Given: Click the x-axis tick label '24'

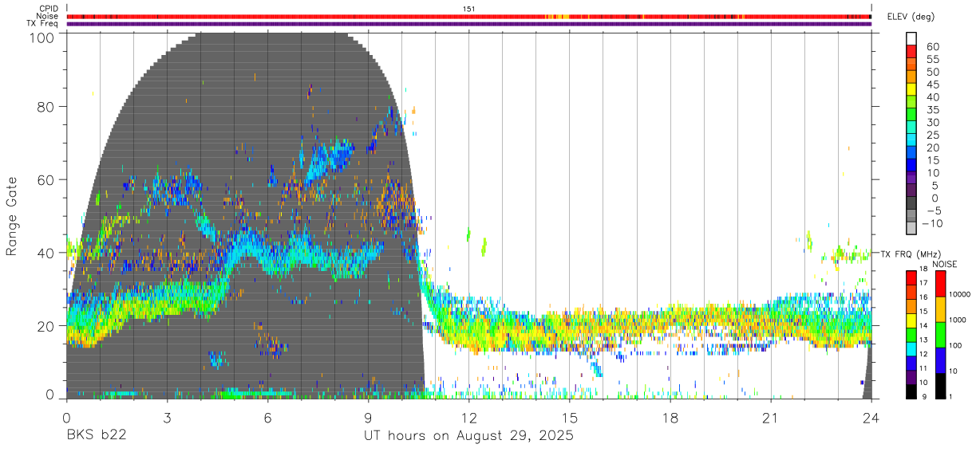Looking at the screenshot, I should [871, 417].
